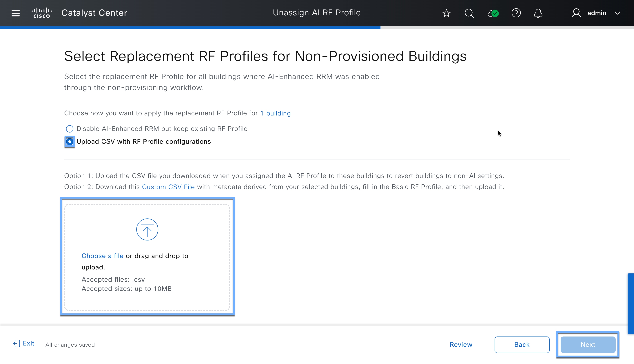Screen dimensions: 634x364
Task: Click Choose a file link
Action: click(102, 256)
